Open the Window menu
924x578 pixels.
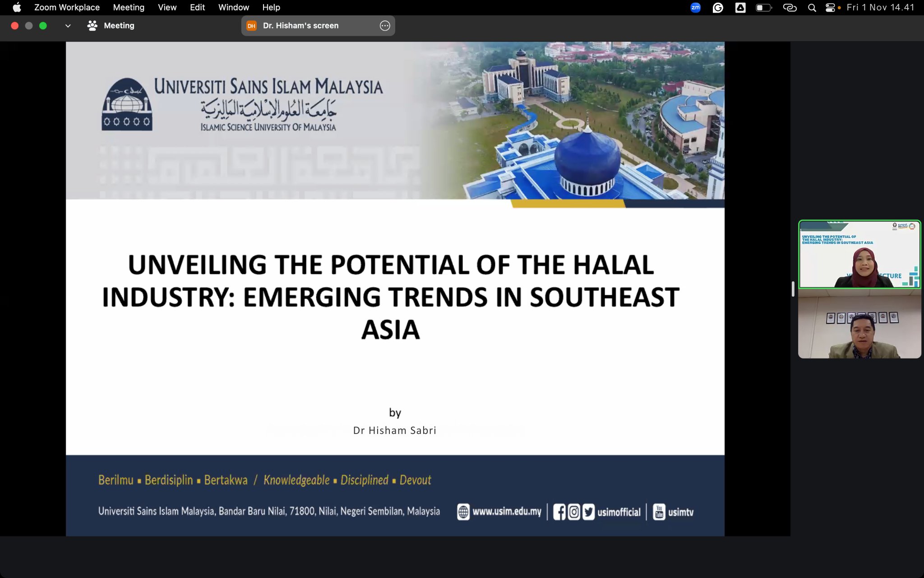(x=233, y=8)
